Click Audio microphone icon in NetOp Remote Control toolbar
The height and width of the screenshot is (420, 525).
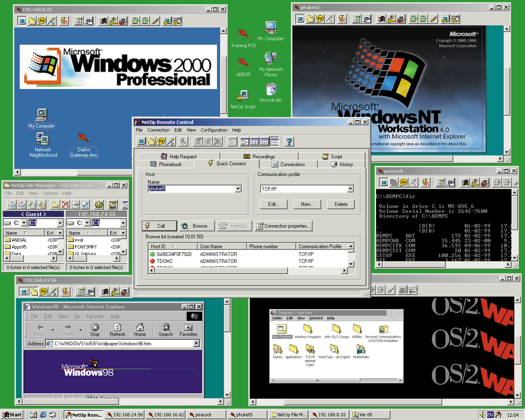point(171,142)
